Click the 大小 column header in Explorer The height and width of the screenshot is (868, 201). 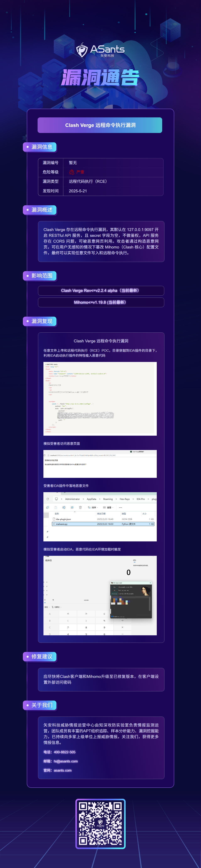tap(145, 514)
